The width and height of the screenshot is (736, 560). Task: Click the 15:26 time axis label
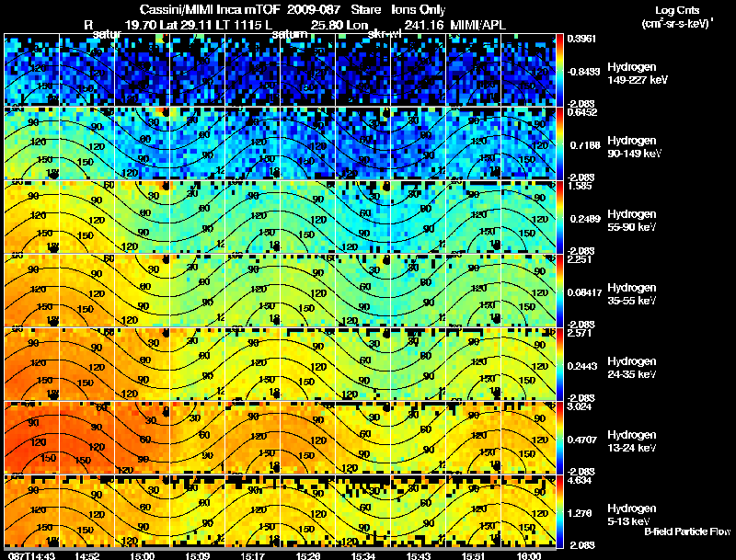coord(308,556)
